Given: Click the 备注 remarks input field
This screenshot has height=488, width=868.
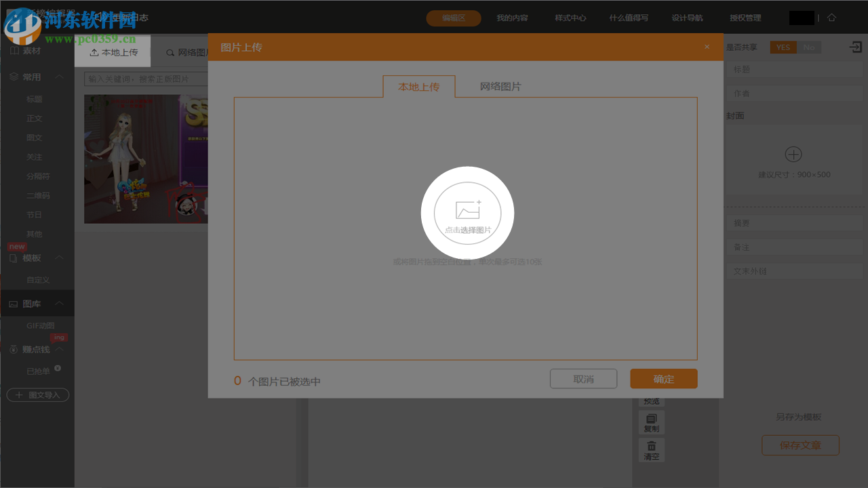Looking at the screenshot, I should (x=795, y=247).
